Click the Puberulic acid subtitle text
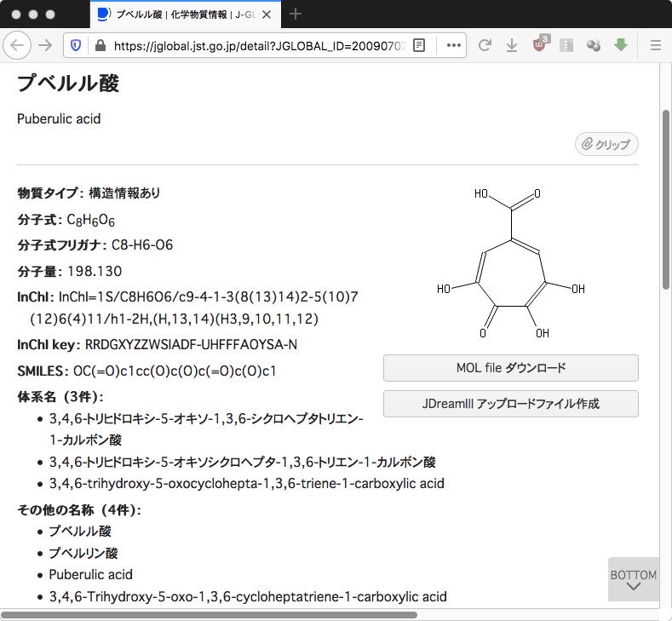This screenshot has width=672, height=621. 59,118
